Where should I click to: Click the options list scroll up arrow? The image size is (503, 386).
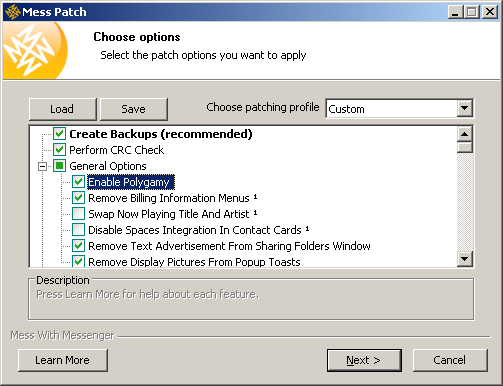(x=465, y=134)
